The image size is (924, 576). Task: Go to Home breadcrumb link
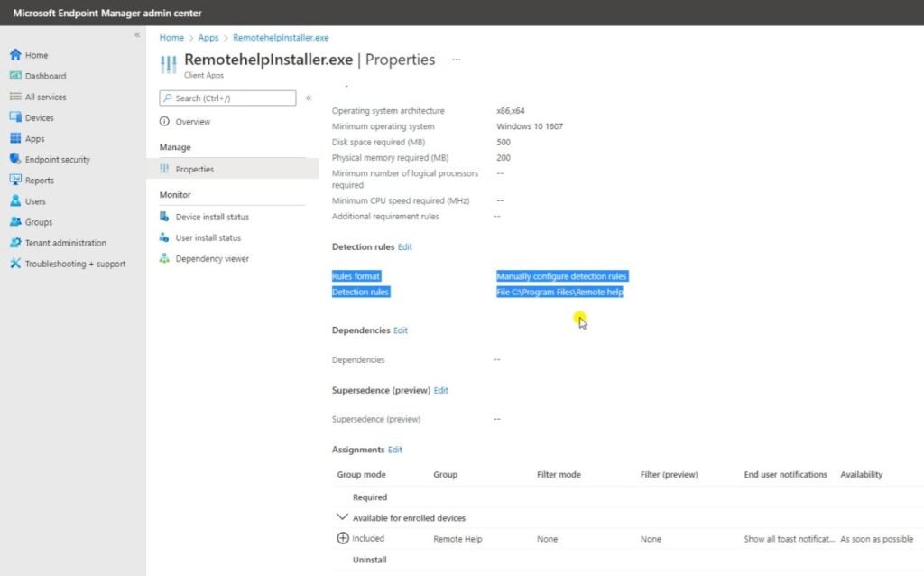171,38
